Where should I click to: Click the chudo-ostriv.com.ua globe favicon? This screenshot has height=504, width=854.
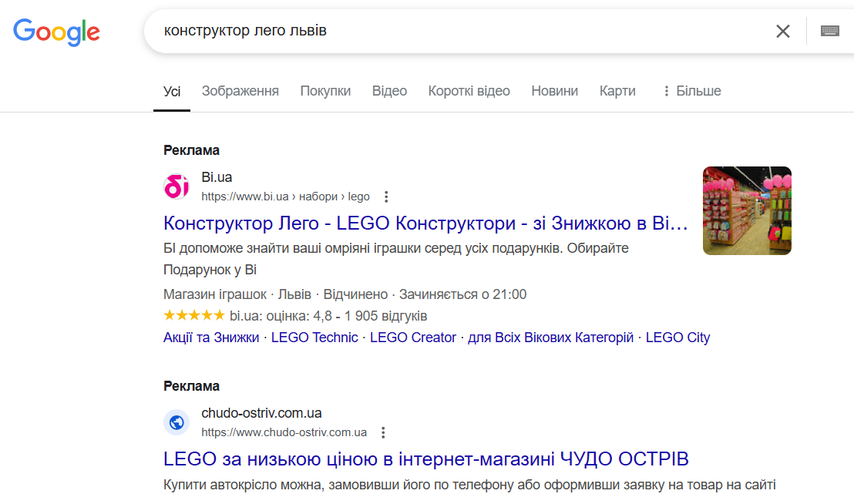[x=176, y=422]
